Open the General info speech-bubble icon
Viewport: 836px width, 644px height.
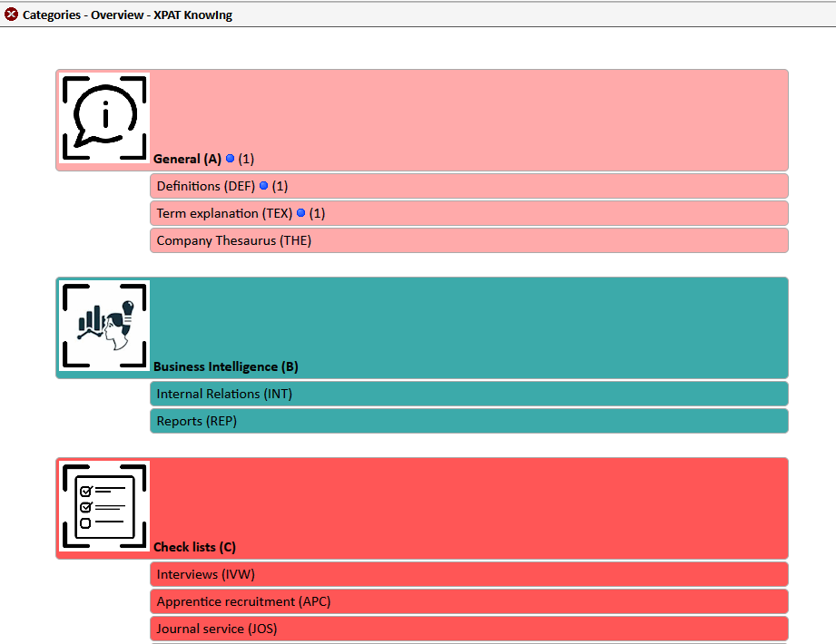tap(104, 118)
